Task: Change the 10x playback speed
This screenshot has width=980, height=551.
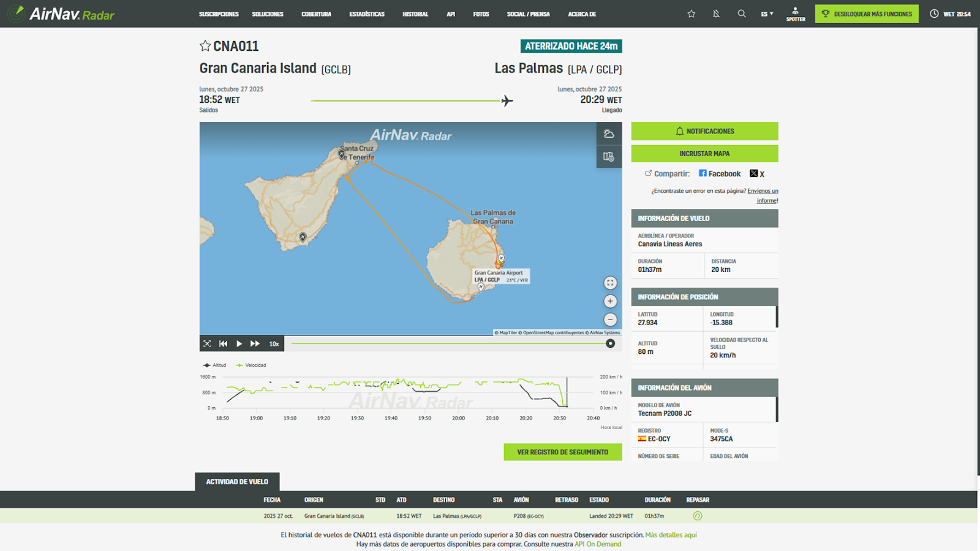Action: (274, 343)
